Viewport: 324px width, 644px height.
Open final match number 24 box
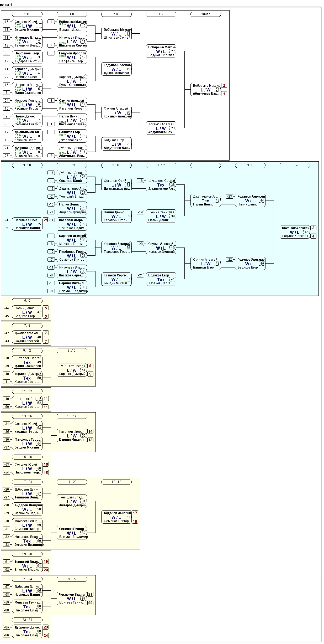point(217,90)
